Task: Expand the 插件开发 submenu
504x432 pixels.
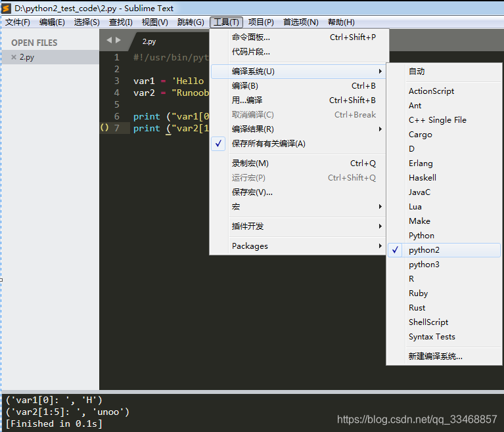Action: coord(298,226)
